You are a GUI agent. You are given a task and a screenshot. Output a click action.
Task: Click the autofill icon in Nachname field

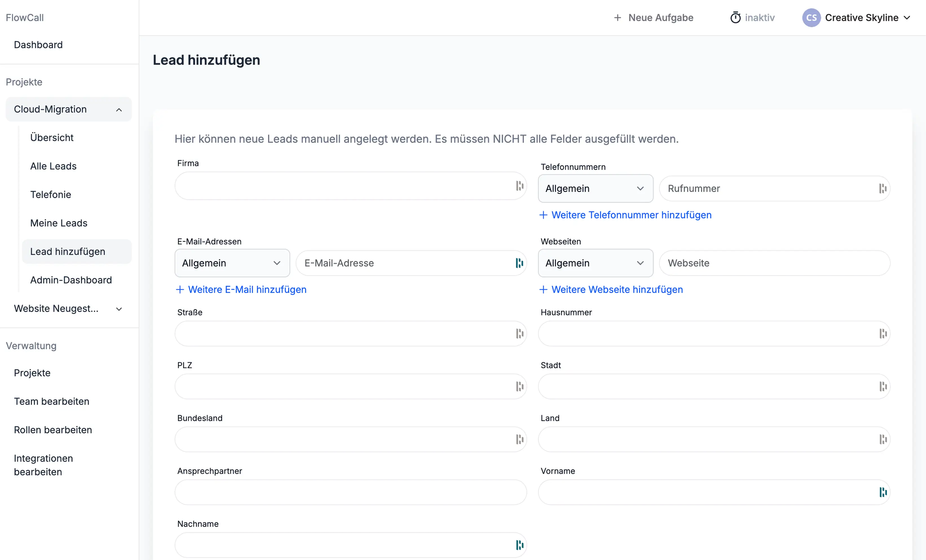click(x=519, y=545)
